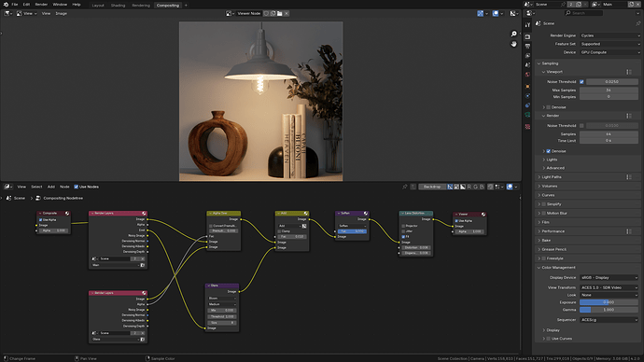Click the properties Search field

click(583, 13)
